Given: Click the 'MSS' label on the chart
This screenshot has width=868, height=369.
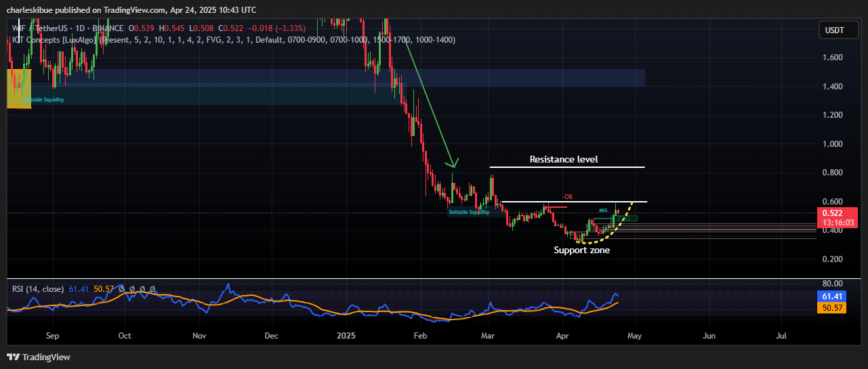Looking at the screenshot, I should point(602,211).
